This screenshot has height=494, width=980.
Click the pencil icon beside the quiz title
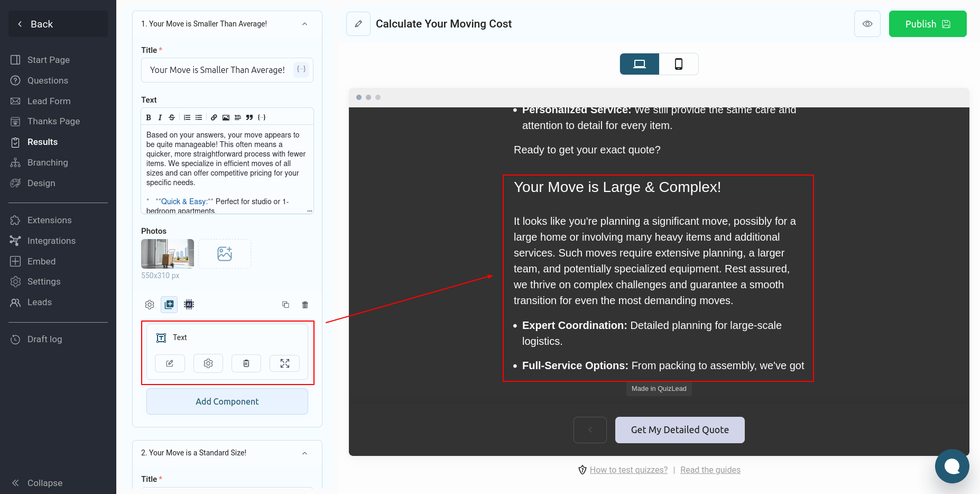pos(358,24)
